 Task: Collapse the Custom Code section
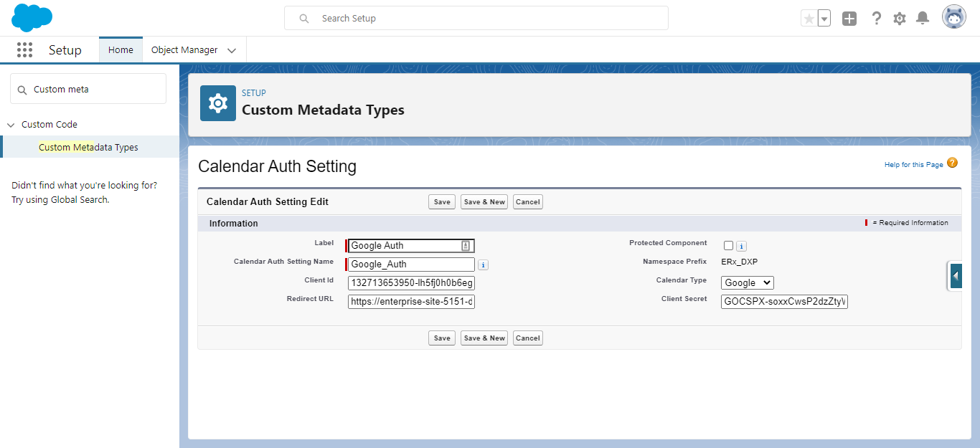[x=11, y=125]
